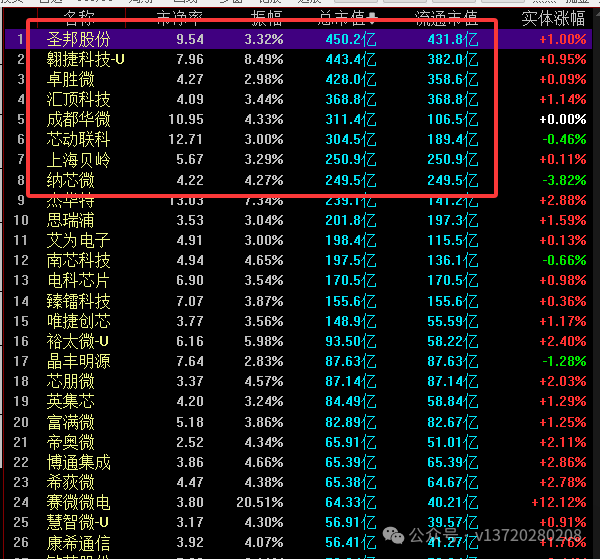Sort by the 振幅 column header
Screen dimensions: 600x559
coord(266,18)
